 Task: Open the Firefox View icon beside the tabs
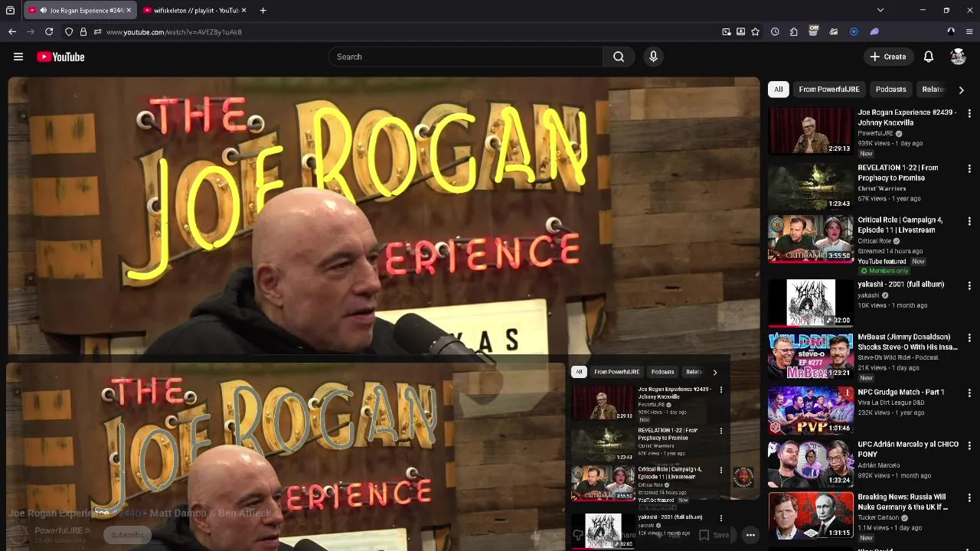tap(10, 11)
